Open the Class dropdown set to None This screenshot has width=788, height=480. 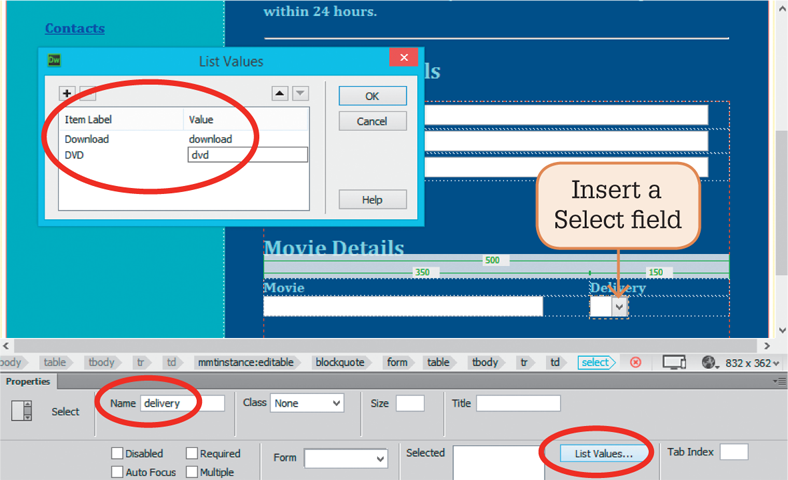coord(307,403)
